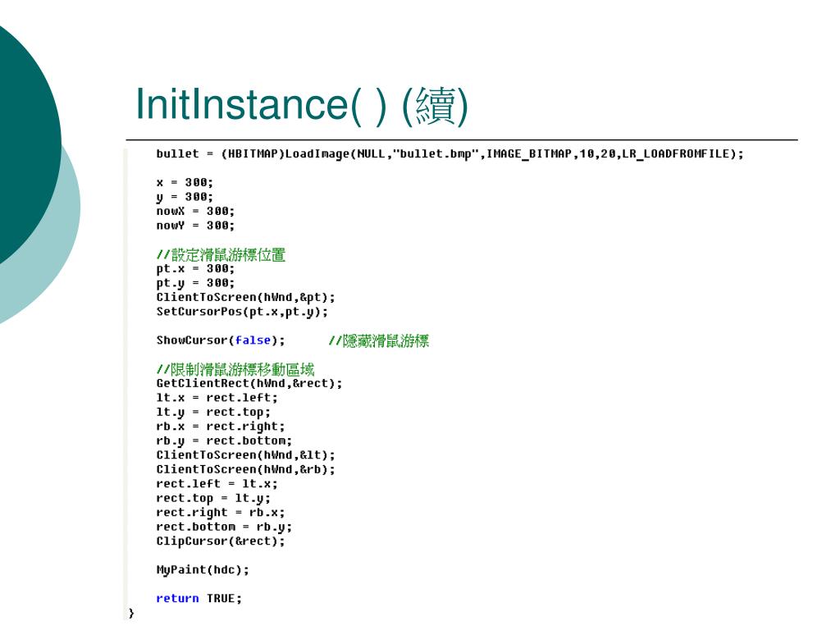Click the line "rect.right = rb.x;"
The image size is (840, 630).
[221, 514]
